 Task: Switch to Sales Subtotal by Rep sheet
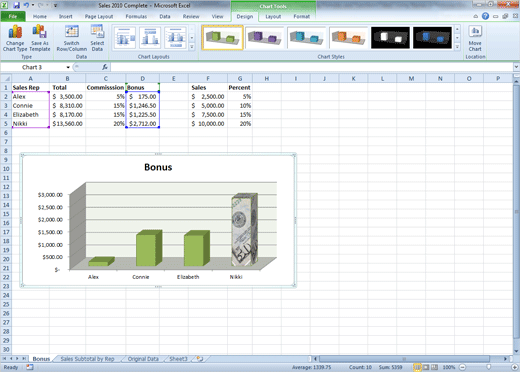pos(87,359)
